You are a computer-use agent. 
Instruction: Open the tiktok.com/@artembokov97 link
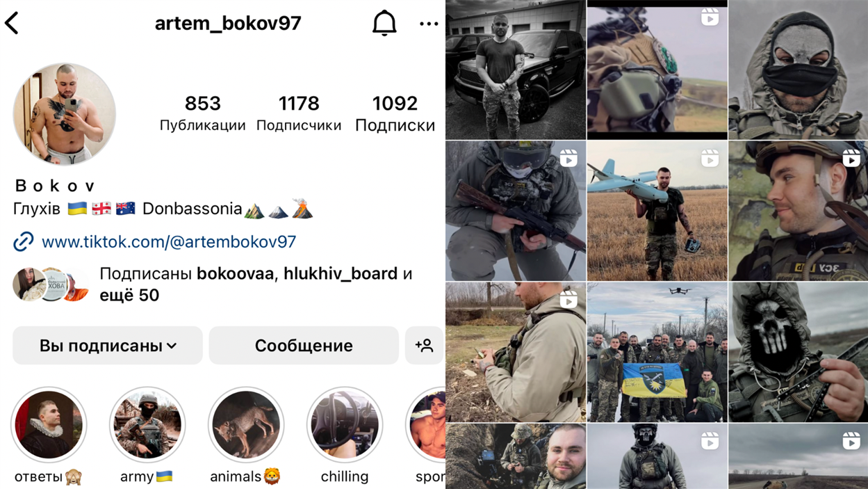pos(169,241)
